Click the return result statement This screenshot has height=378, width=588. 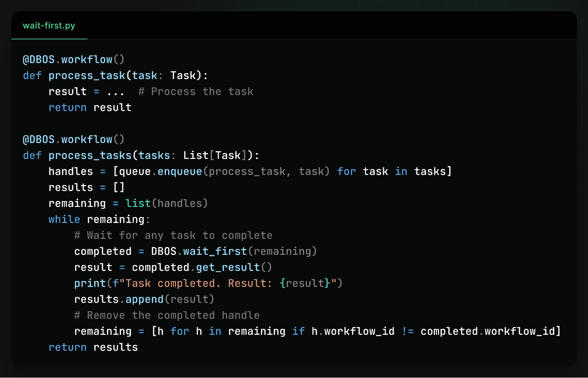[x=89, y=107]
